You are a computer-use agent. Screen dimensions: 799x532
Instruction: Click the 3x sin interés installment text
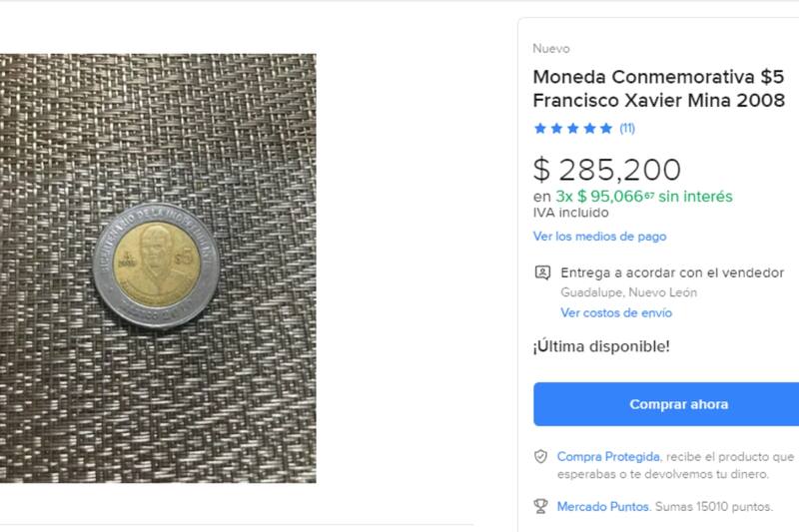point(644,197)
